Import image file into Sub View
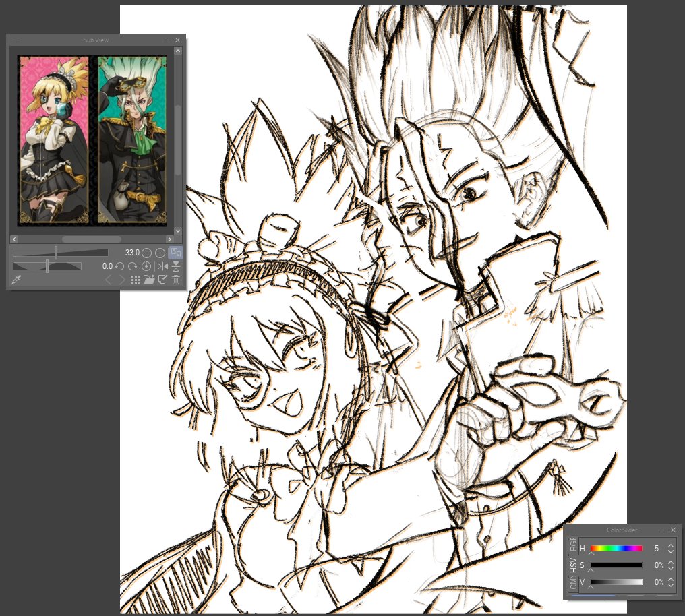 (x=149, y=280)
